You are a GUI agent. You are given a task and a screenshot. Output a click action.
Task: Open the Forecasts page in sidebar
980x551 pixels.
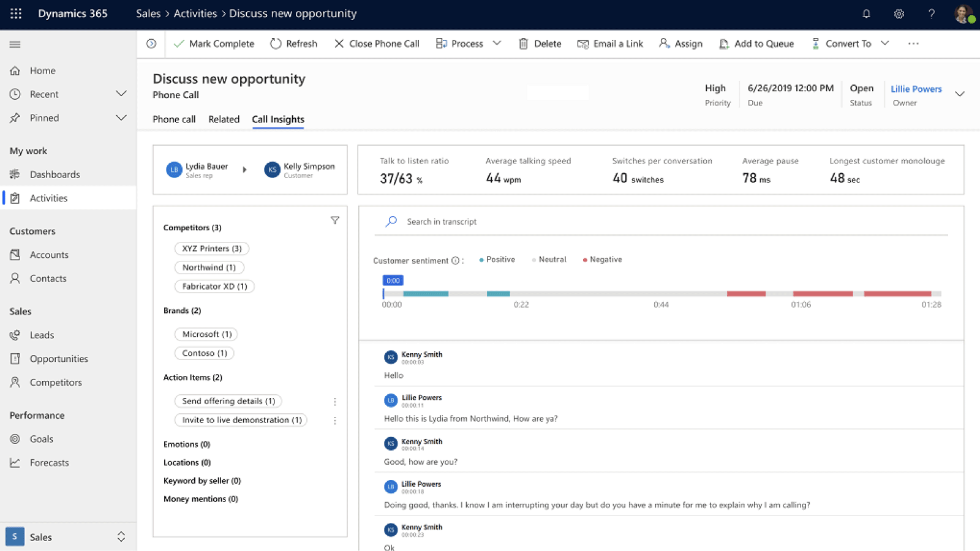tap(49, 462)
